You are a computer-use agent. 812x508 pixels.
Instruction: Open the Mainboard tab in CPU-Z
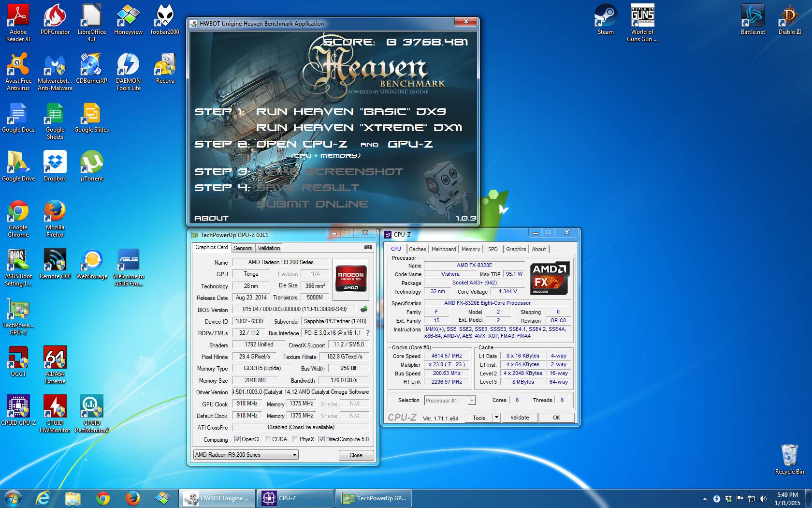[444, 249]
